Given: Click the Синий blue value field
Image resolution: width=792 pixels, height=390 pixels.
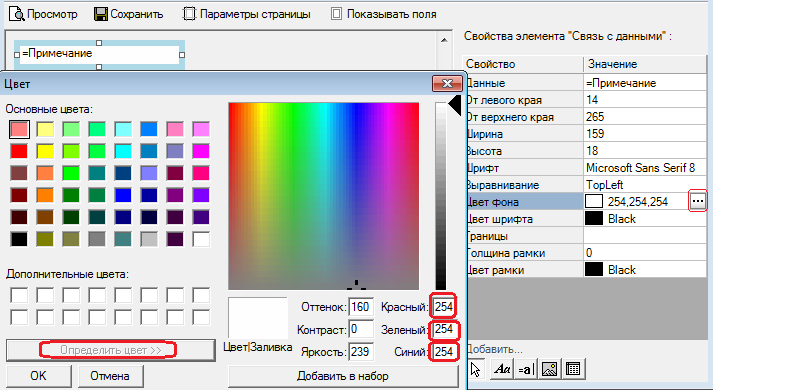Looking at the screenshot, I should click(x=443, y=352).
